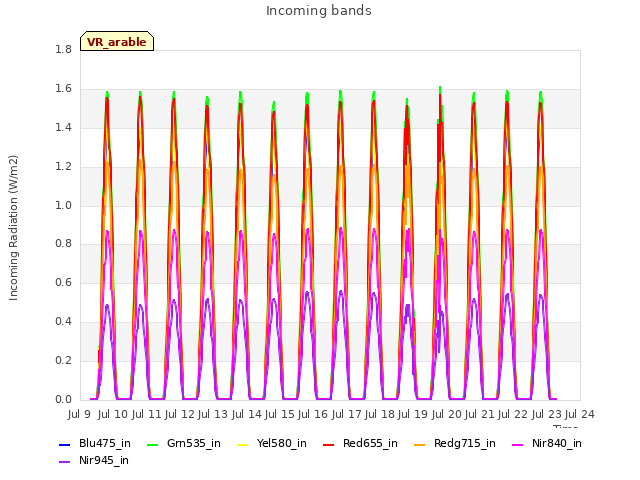This screenshot has width=640, height=480.
Task: Click the purple Nir945_in color swatch
Action: (x=65, y=462)
